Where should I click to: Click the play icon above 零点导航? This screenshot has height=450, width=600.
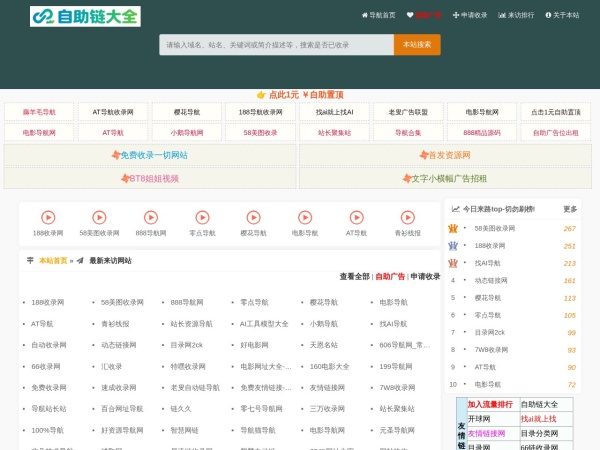pos(202,217)
